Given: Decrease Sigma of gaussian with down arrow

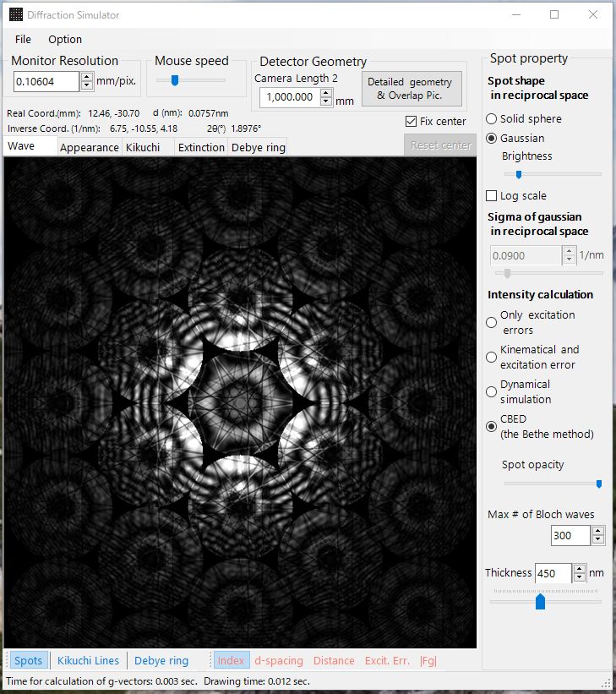Looking at the screenshot, I should [569, 260].
